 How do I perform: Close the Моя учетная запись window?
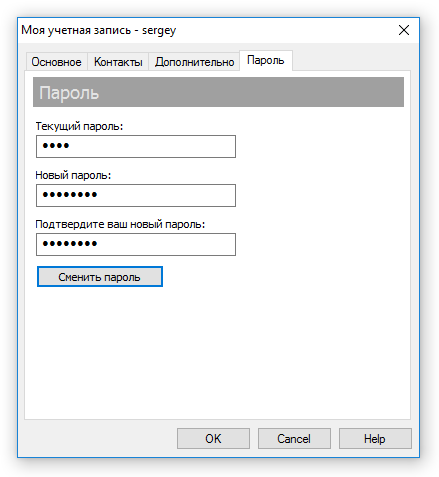click(x=404, y=30)
